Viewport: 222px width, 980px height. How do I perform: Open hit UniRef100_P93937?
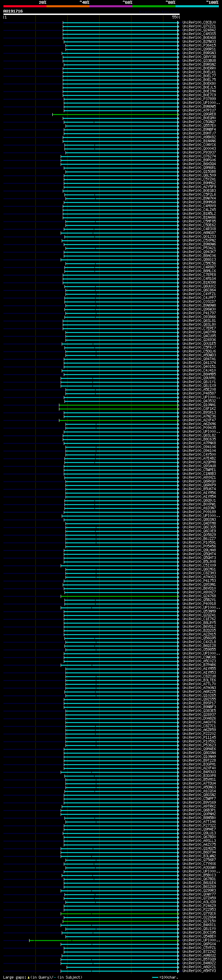199,152
